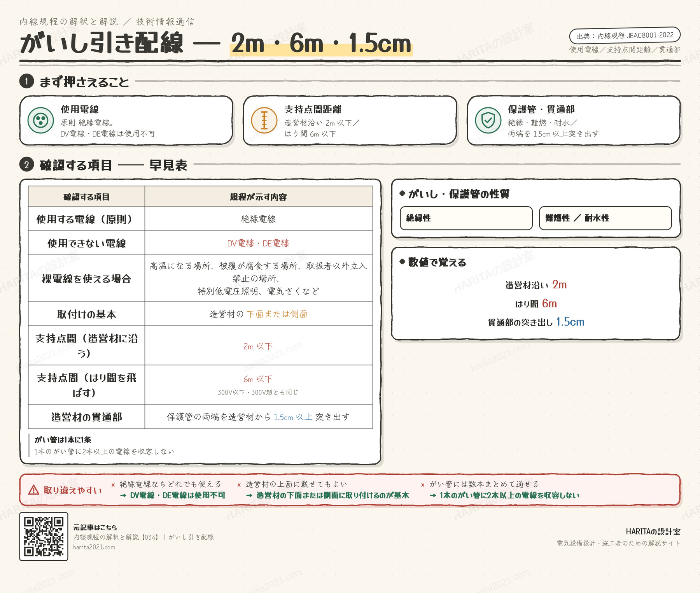Click the 難燃性／耐水性 property box

605,218
